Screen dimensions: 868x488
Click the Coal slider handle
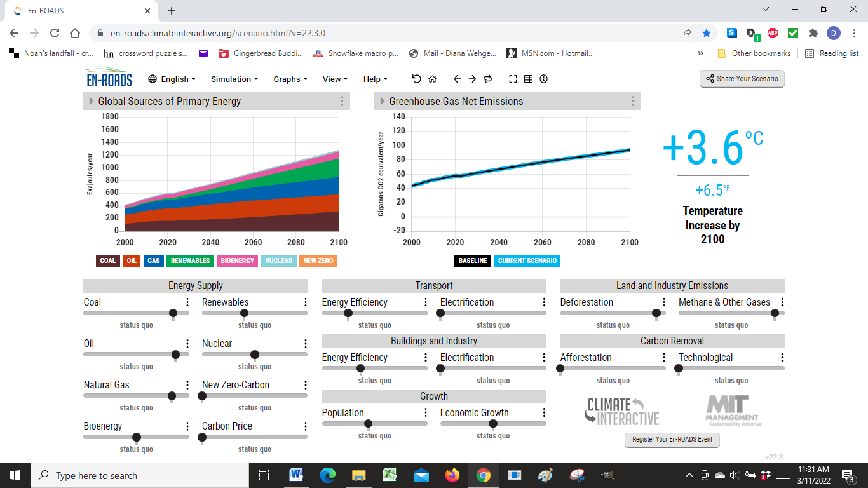[173, 313]
